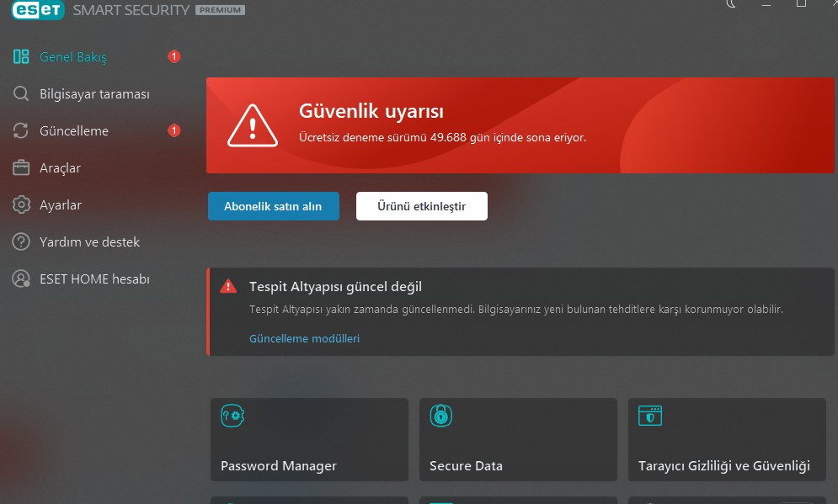Click the ESET HOME hesabı user icon
Viewport: 838px width, 504px height.
[21, 279]
